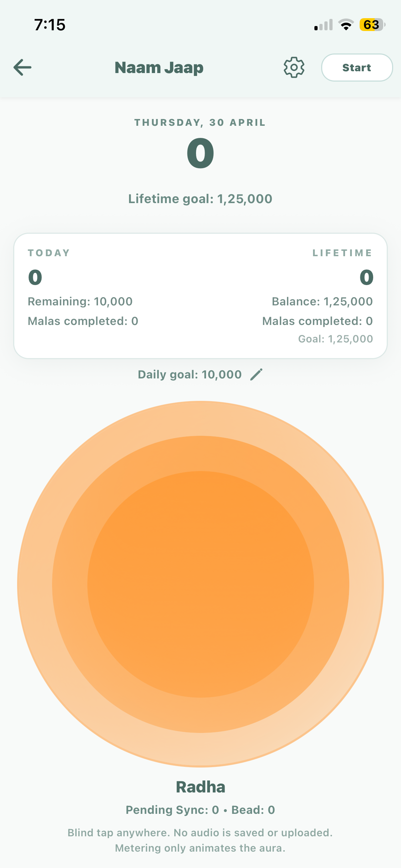Select the Radha mantra name

pos(201,787)
